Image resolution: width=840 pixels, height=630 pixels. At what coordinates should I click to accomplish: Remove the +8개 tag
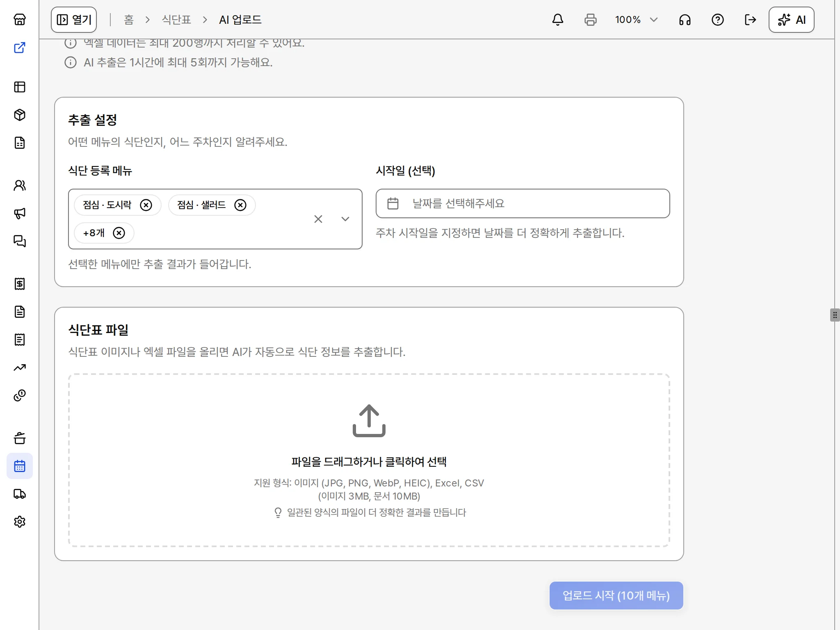pos(119,233)
